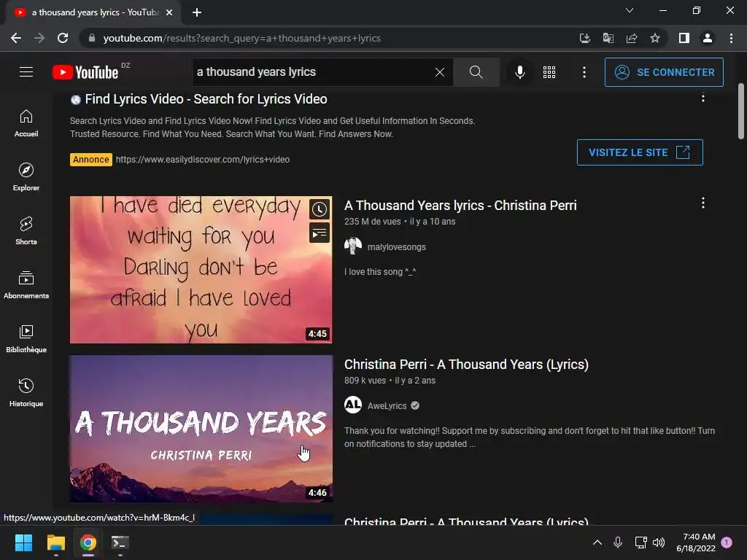Open 'A Thousand Years lyrics - Christina Perri' title
747x560 pixels.
(460, 205)
